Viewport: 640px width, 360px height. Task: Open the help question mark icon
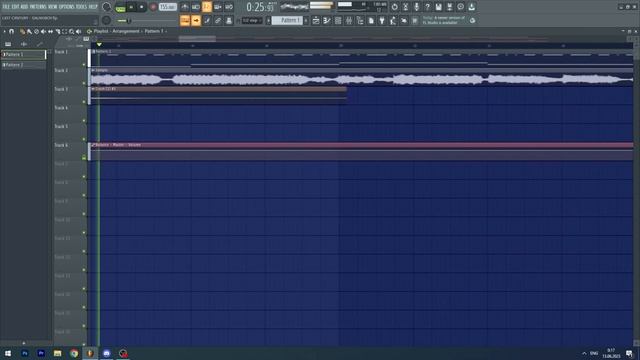pyautogui.click(x=427, y=7)
